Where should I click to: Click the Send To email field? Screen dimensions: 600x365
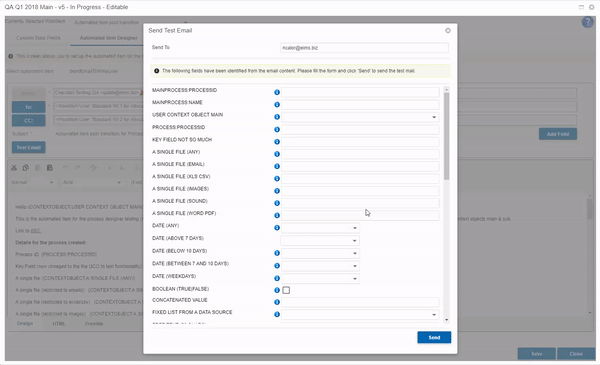[x=364, y=48]
